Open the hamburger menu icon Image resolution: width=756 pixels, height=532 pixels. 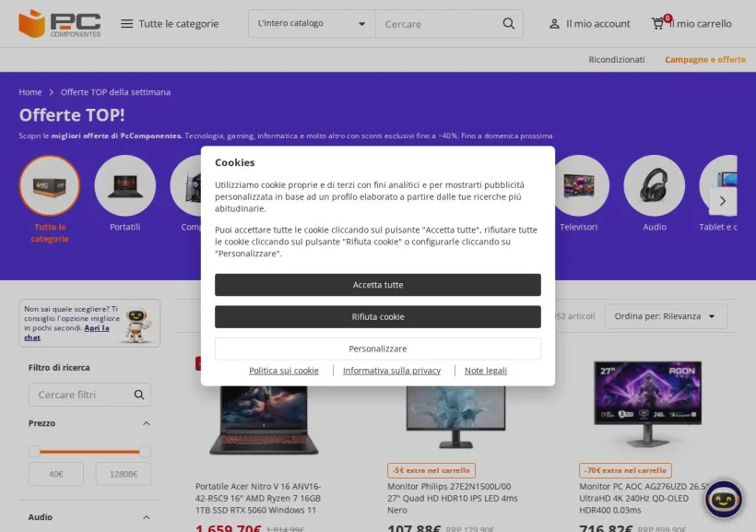(x=127, y=24)
